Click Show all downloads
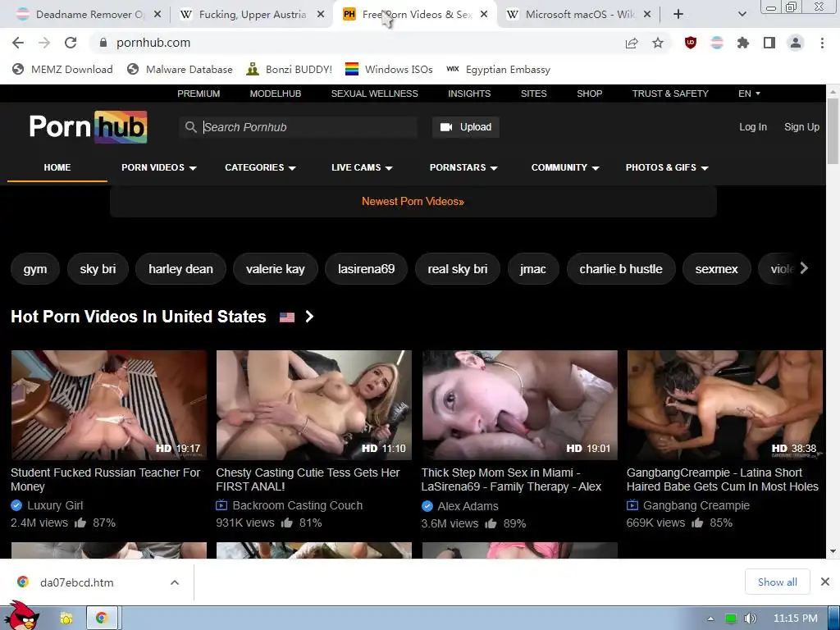This screenshot has height=630, width=840. click(x=778, y=582)
